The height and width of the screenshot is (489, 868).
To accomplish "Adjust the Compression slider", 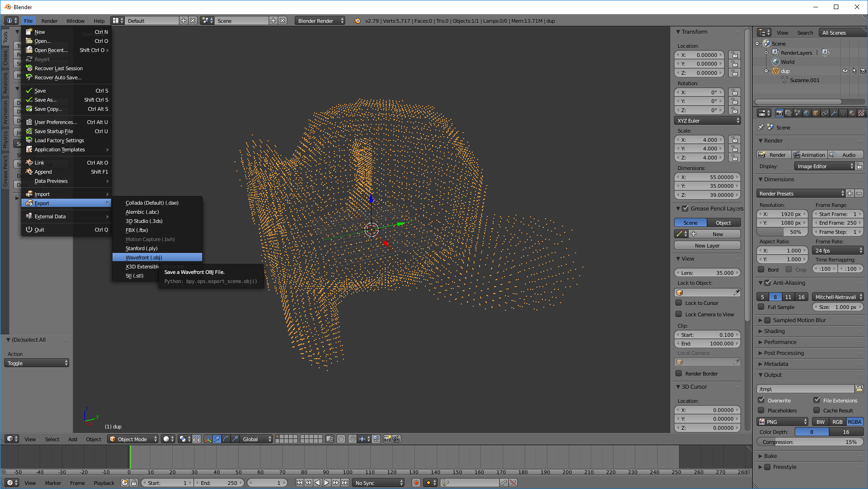I will coord(810,442).
